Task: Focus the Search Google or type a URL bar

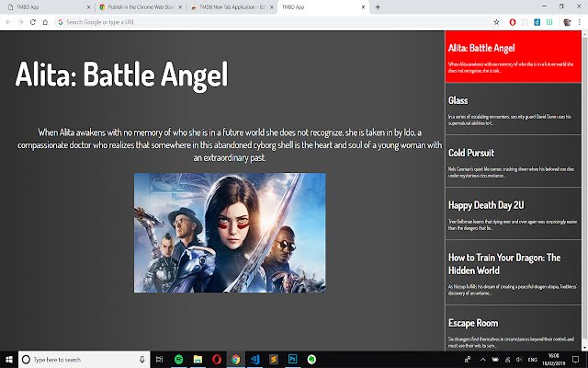Action: [x=273, y=22]
